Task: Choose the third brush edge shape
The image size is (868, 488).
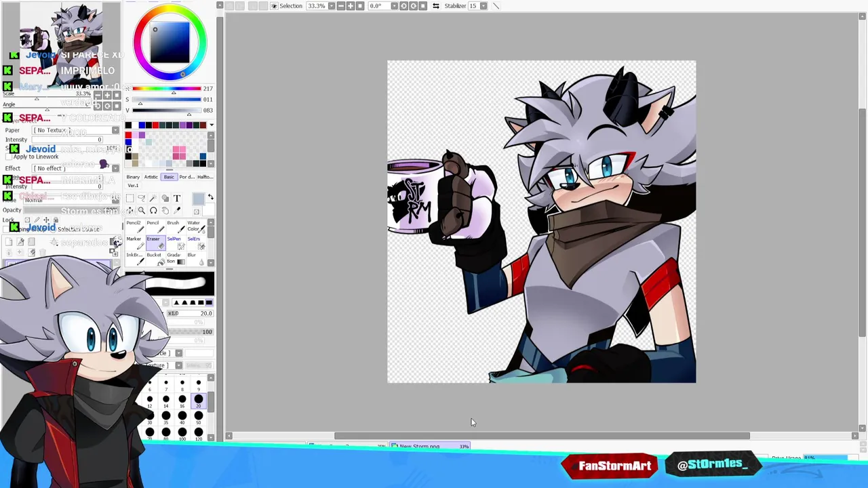Action: coord(193,302)
